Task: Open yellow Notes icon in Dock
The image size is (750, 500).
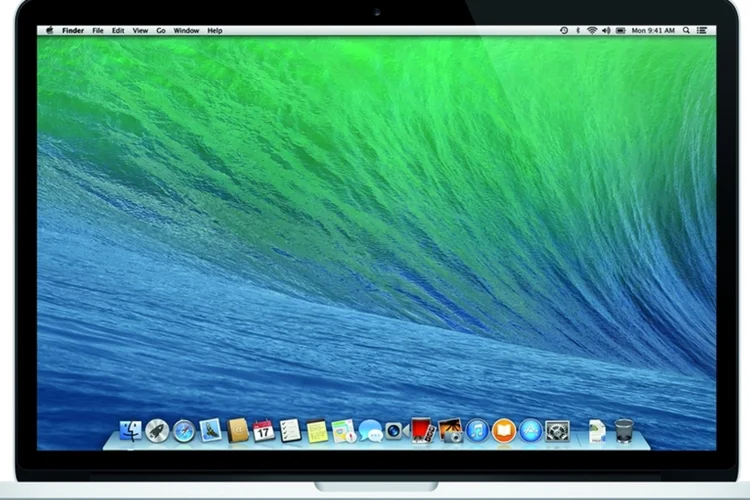Action: [x=317, y=431]
